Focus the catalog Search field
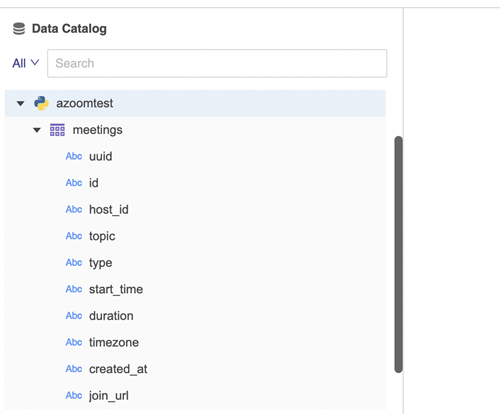Image resolution: width=500 pixels, height=414 pixels. click(217, 63)
